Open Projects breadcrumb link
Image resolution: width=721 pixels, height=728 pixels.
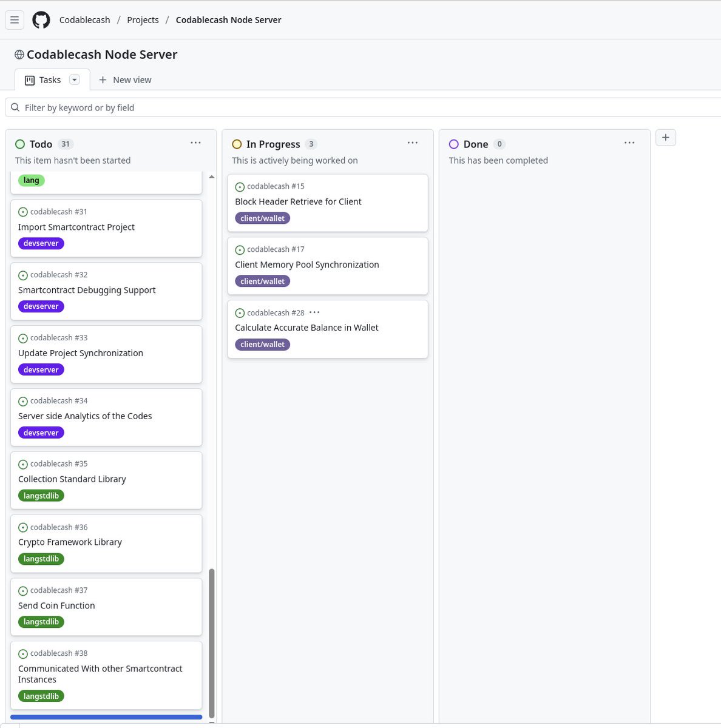[143, 20]
